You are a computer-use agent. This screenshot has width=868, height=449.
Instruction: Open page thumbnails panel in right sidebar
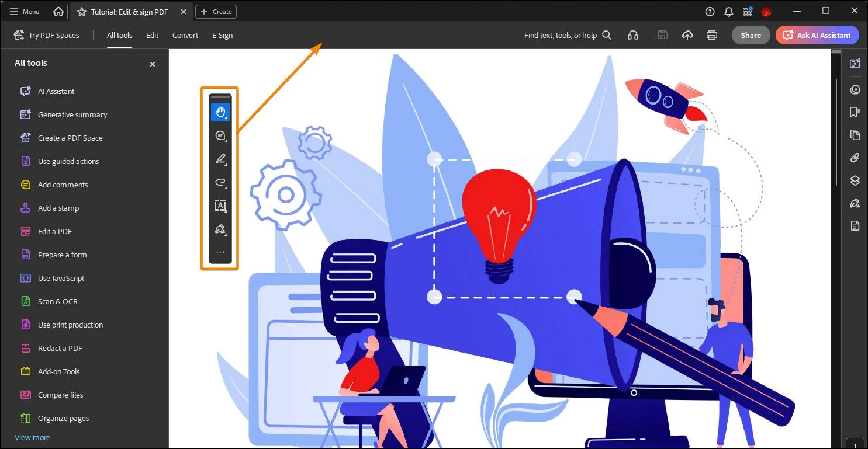pos(855,135)
